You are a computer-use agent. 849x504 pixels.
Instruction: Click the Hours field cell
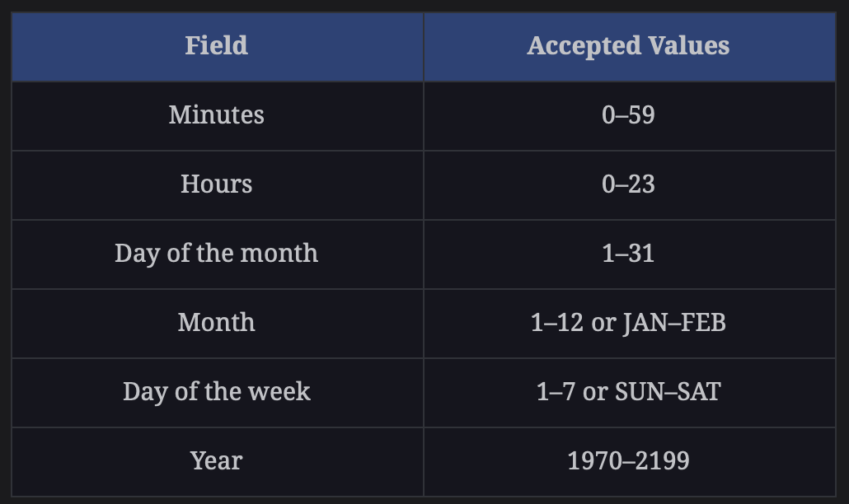[217, 185]
